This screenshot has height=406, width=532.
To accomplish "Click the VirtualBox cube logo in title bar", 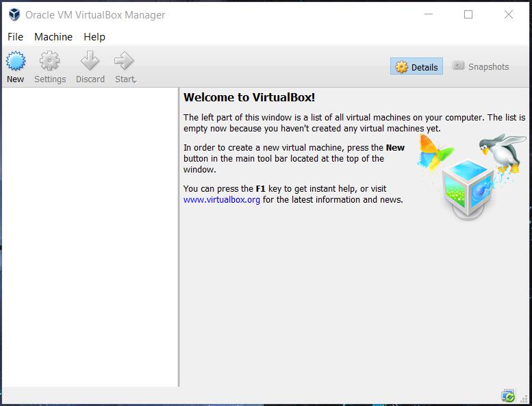I will (14, 14).
